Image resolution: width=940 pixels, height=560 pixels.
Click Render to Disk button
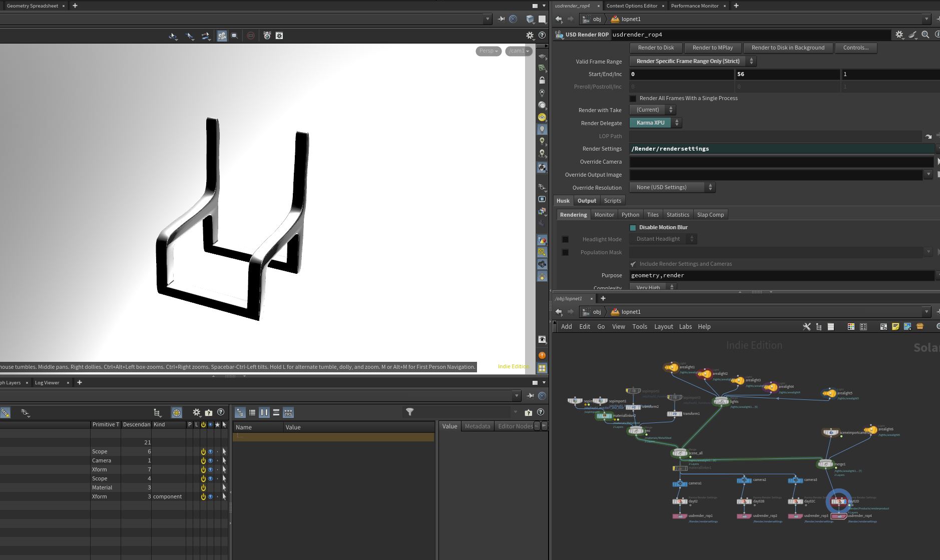tap(656, 48)
